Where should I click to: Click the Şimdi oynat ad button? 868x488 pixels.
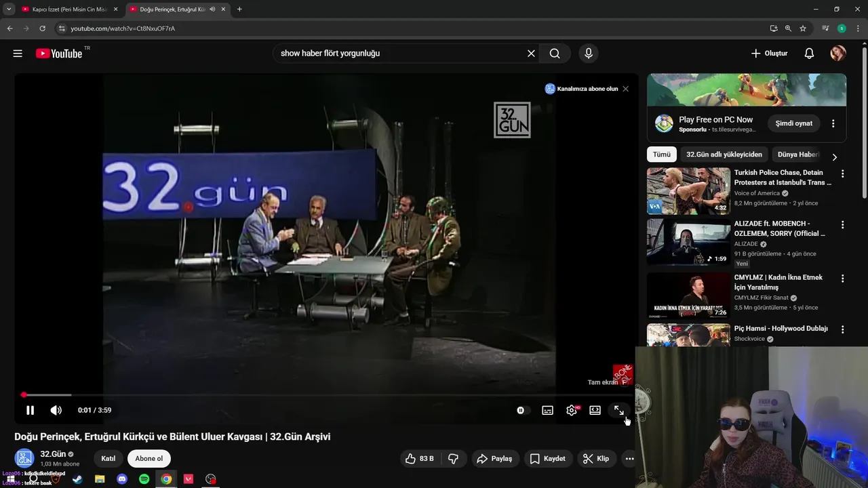pos(794,123)
